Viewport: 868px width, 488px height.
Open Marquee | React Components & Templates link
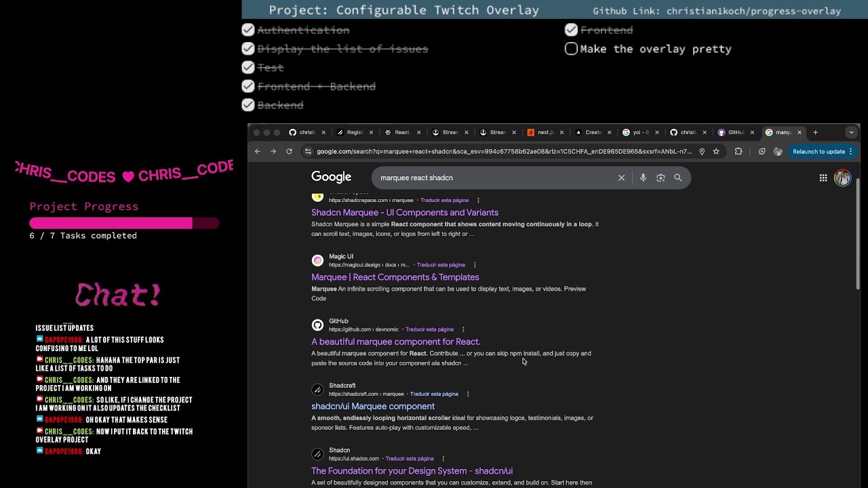pyautogui.click(x=395, y=277)
